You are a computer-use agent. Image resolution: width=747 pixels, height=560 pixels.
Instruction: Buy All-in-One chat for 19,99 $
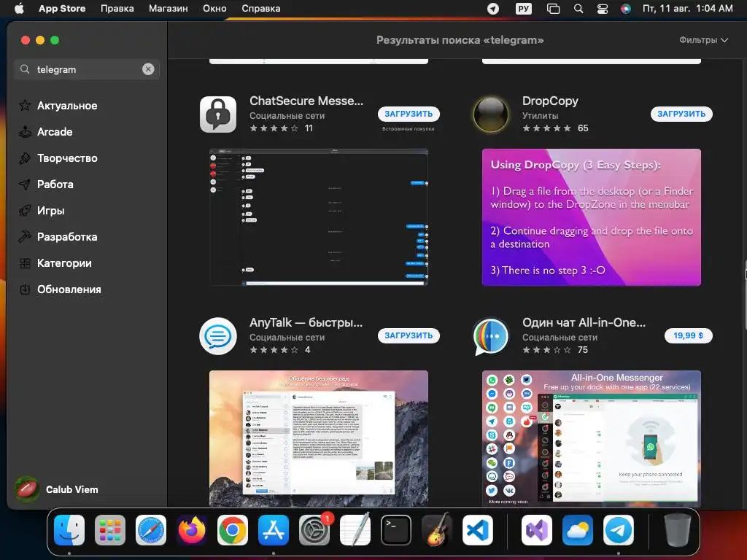pyautogui.click(x=689, y=335)
